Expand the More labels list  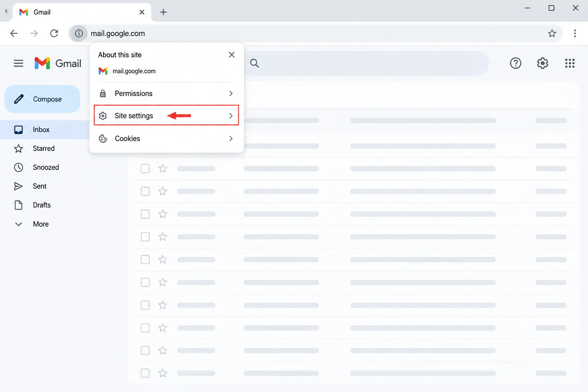tap(41, 224)
